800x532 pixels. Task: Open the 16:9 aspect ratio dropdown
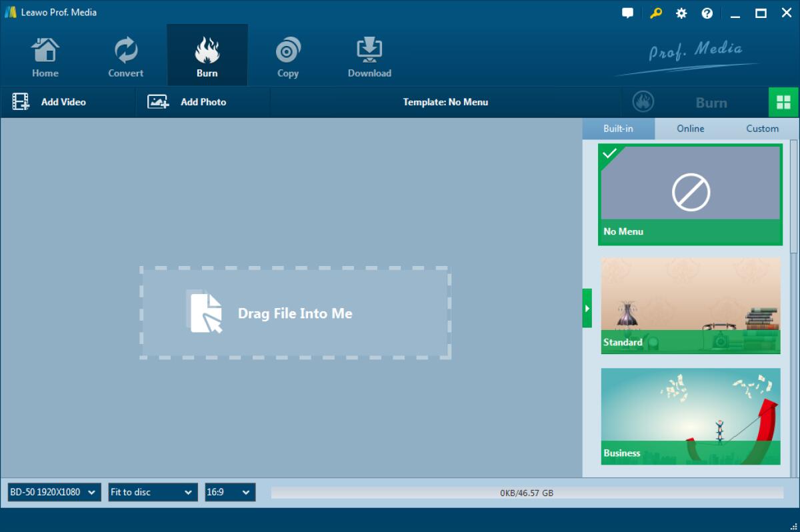230,492
